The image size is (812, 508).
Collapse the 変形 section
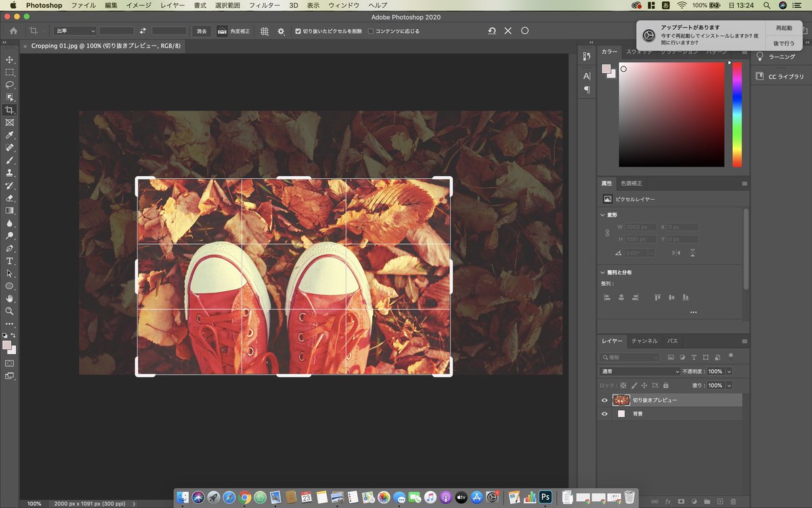point(604,215)
